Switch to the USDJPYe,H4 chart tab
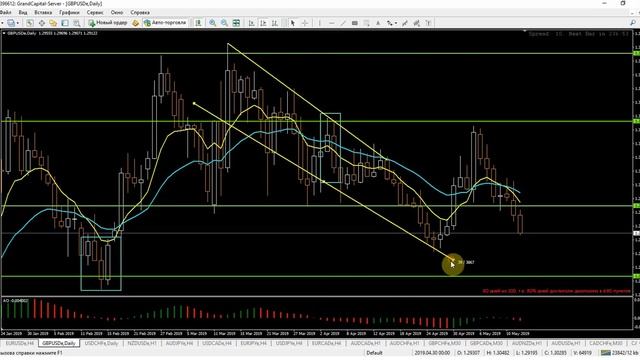Image resolution: width=640 pixels, height=360 pixels. (x=289, y=343)
